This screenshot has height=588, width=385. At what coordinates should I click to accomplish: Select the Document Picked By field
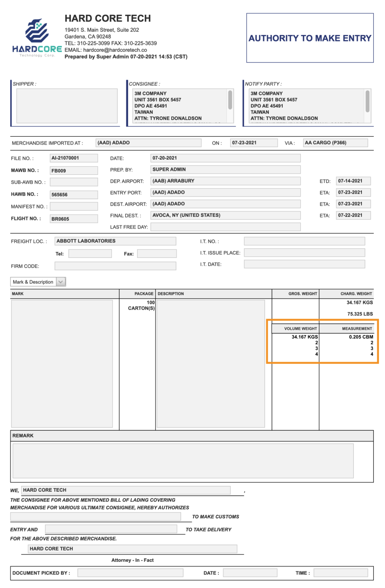tap(130, 573)
